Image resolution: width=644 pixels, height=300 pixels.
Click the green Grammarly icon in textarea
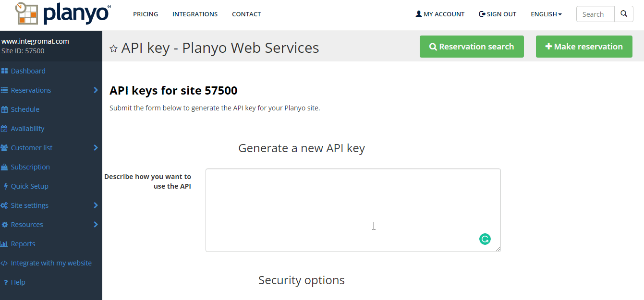(485, 239)
